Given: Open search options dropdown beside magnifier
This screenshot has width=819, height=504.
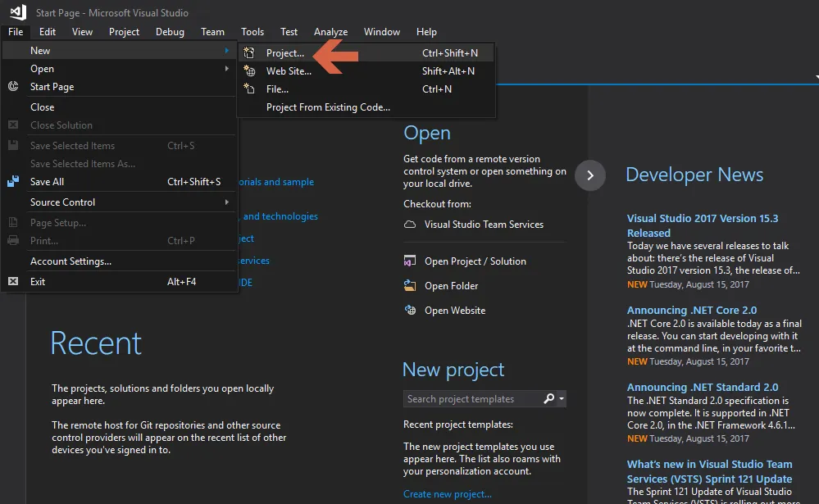Looking at the screenshot, I should [x=562, y=399].
